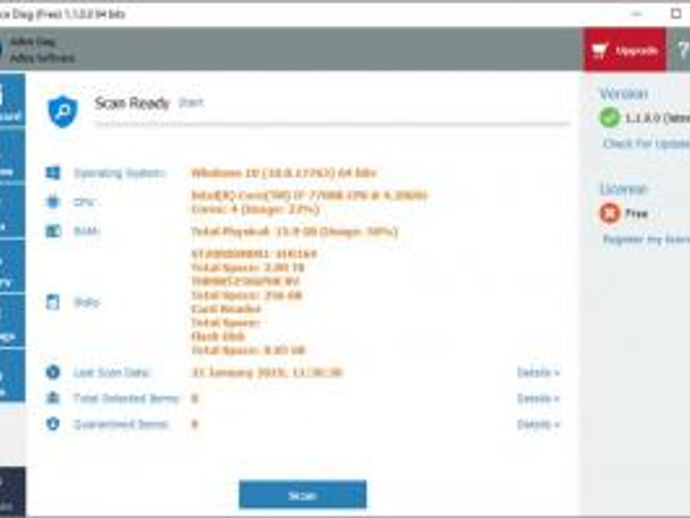This screenshot has width=690, height=518.
Task: Click the Register my license link
Action: 646,239
